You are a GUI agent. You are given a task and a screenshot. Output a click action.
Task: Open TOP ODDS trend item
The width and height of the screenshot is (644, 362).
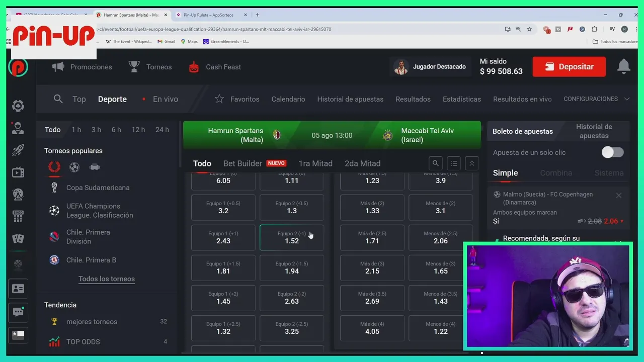[x=83, y=342]
